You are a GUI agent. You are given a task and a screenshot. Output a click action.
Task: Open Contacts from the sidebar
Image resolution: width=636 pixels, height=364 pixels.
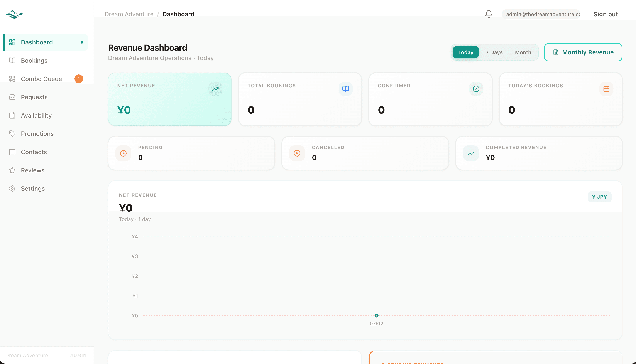[46, 152]
